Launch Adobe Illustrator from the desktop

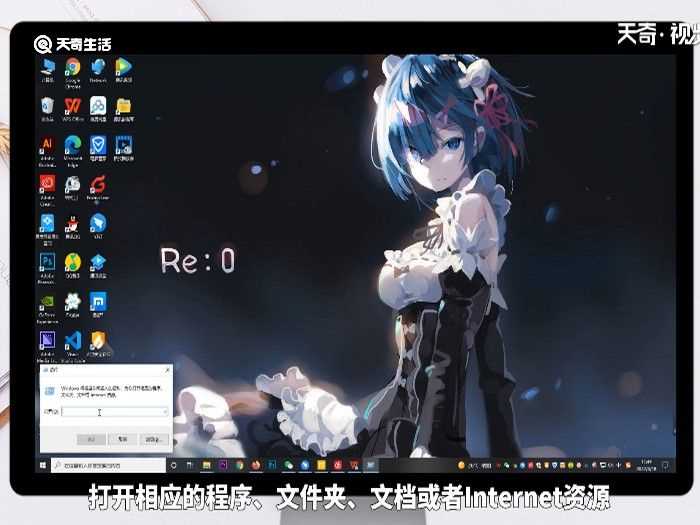[x=47, y=151]
